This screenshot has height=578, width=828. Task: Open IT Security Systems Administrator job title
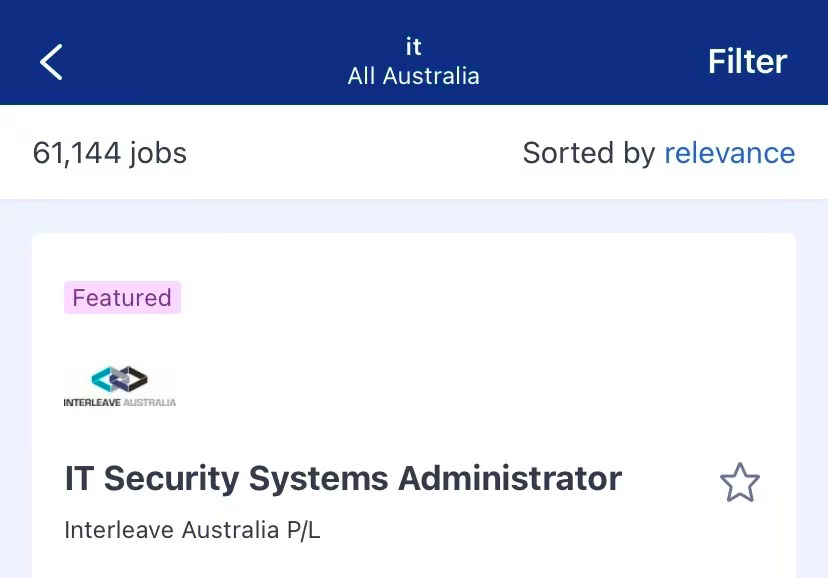[343, 478]
